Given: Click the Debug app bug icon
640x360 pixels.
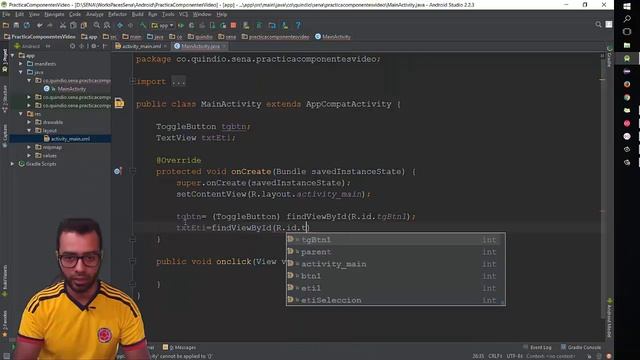Looking at the screenshot, I should pos(191,25).
